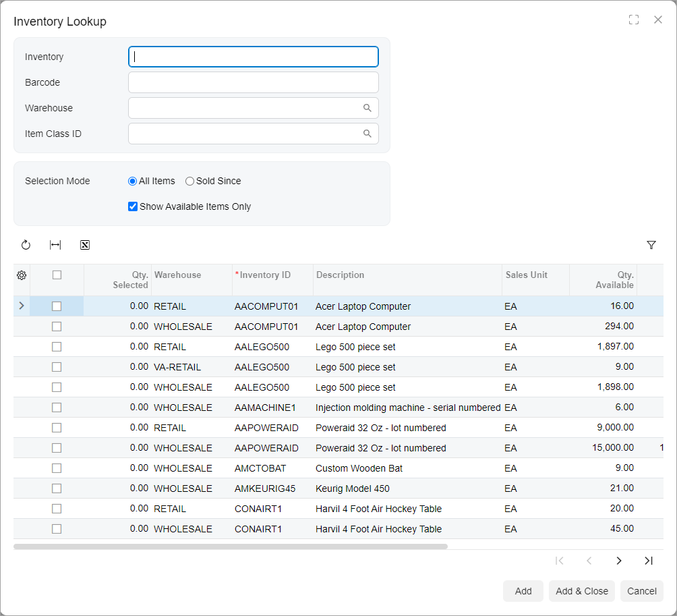Open the grid filter settings icon
This screenshot has width=677, height=616.
[x=651, y=245]
